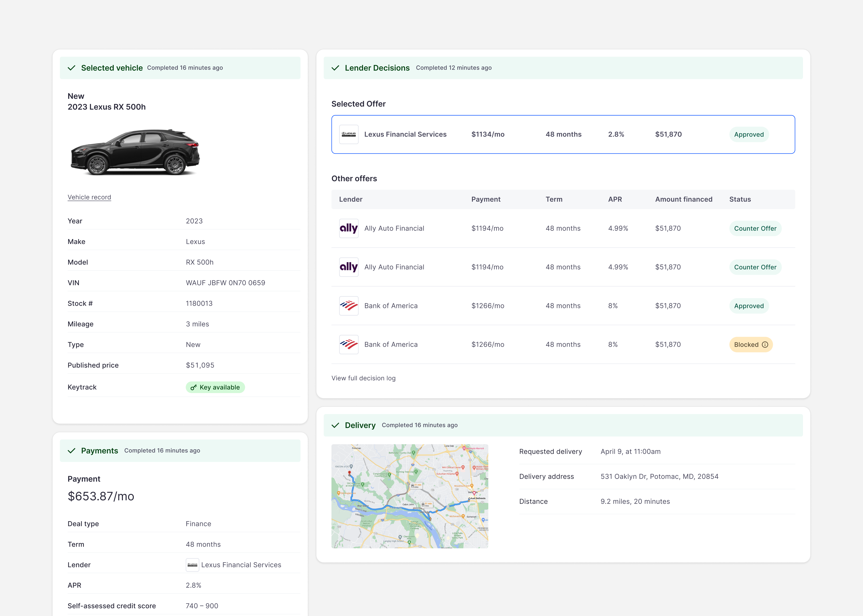Click the Approved badge on the selected Lexus offer
This screenshot has width=863, height=616.
click(x=749, y=134)
